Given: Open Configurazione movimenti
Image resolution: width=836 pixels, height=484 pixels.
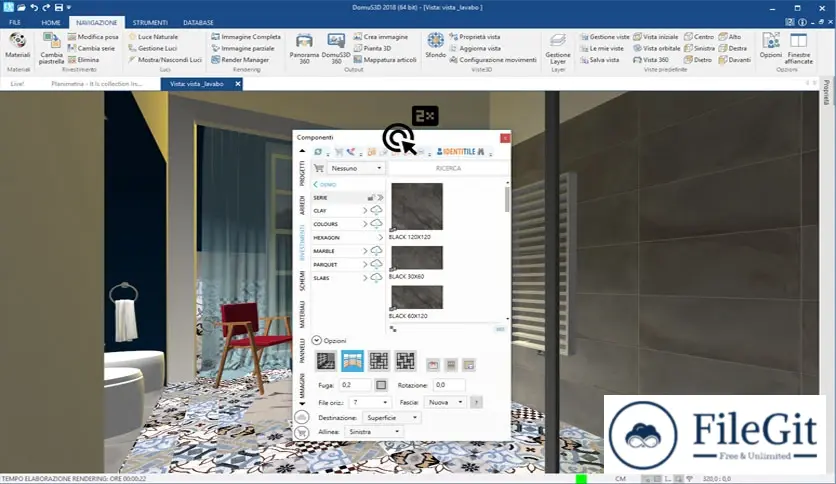Looking at the screenshot, I should click(x=493, y=60).
